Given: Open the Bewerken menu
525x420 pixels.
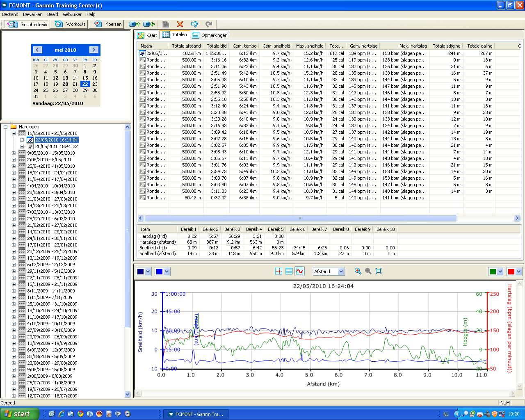Looking at the screenshot, I should coord(32,14).
